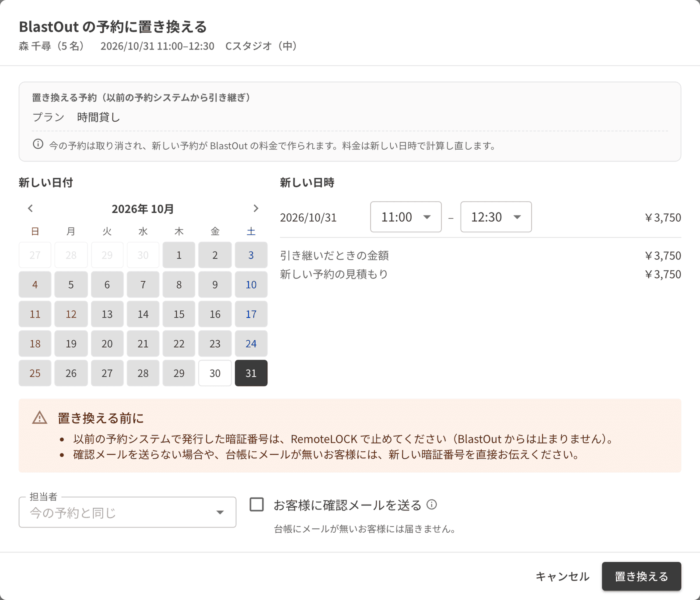Click the 置き換える前に warning heading
The width and height of the screenshot is (700, 600).
pyautogui.click(x=101, y=418)
